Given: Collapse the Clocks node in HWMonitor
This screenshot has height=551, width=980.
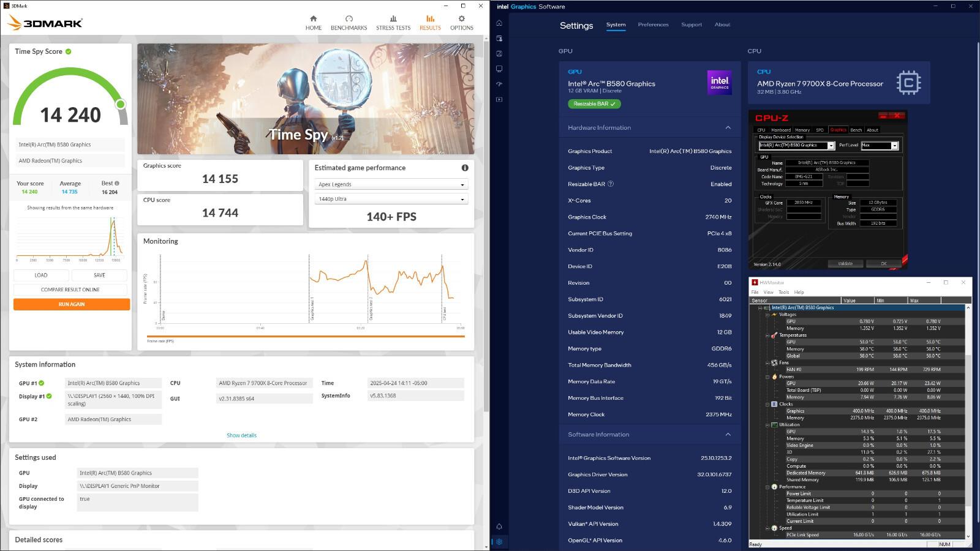Looking at the screenshot, I should 767,404.
